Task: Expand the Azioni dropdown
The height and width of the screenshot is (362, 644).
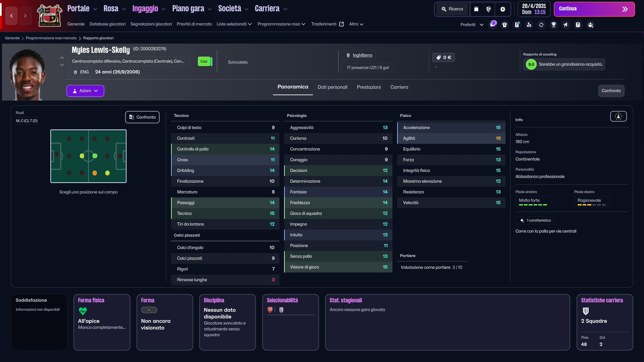Action: (85, 91)
